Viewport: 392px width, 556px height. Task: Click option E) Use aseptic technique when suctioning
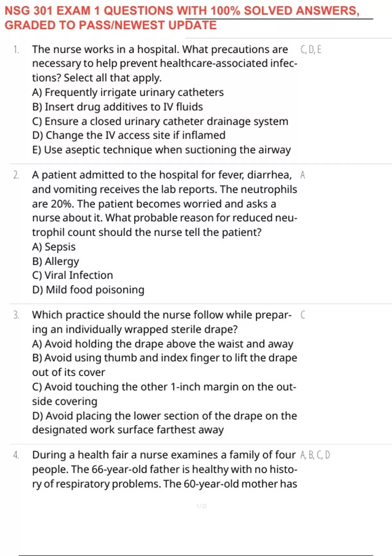click(x=161, y=150)
